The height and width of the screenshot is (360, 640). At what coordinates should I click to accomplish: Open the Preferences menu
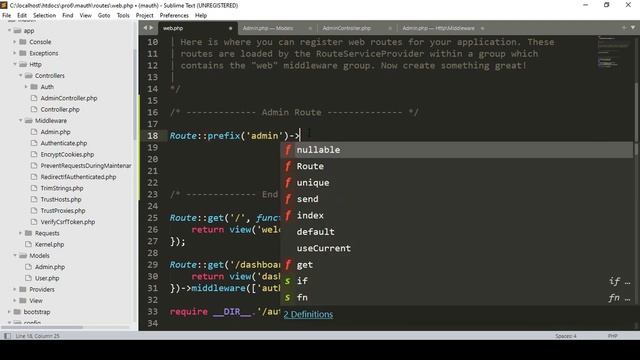174,15
